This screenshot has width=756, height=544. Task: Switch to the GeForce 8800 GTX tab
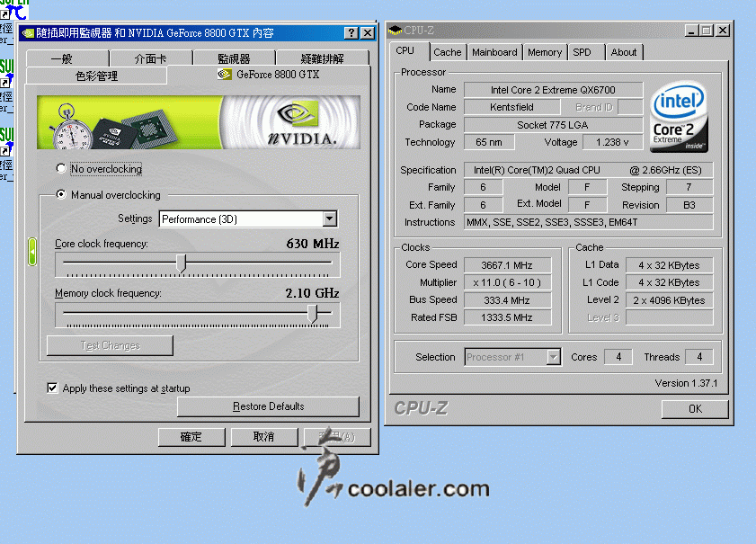(x=269, y=75)
